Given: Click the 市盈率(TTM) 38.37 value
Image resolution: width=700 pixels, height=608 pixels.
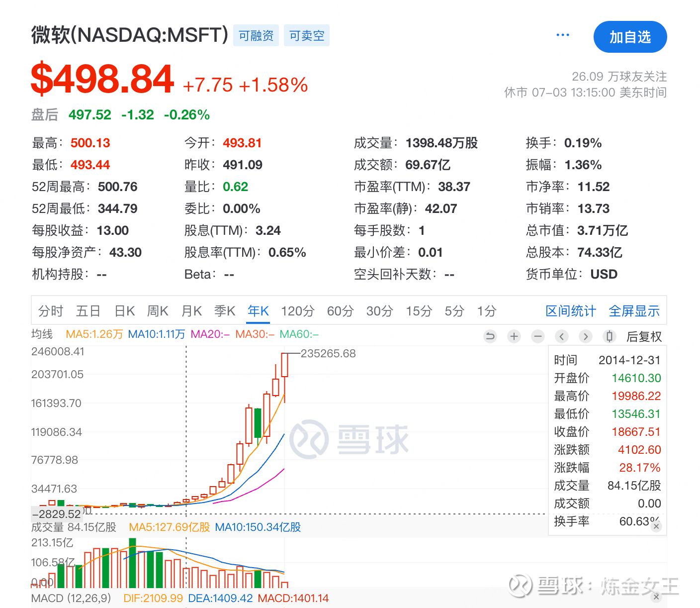Looking at the screenshot, I should click(x=454, y=187).
